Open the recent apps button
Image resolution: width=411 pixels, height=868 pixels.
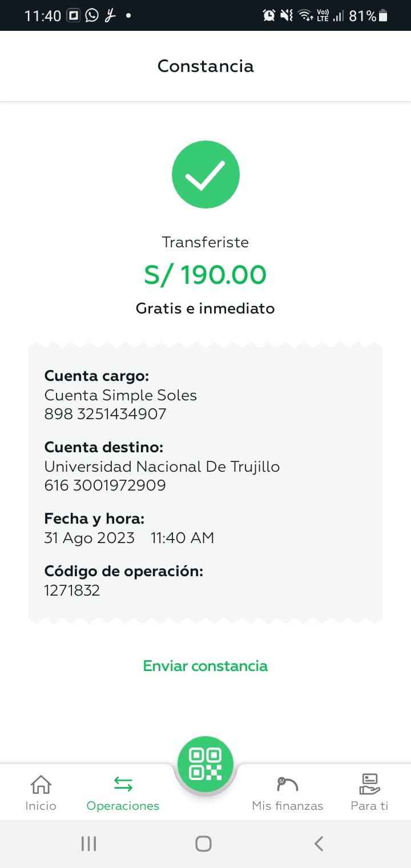(88, 843)
